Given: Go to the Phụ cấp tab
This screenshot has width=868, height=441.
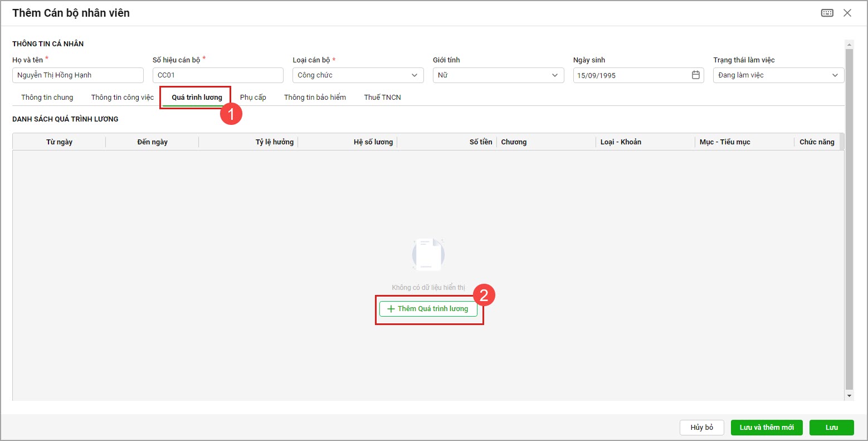Looking at the screenshot, I should 253,98.
